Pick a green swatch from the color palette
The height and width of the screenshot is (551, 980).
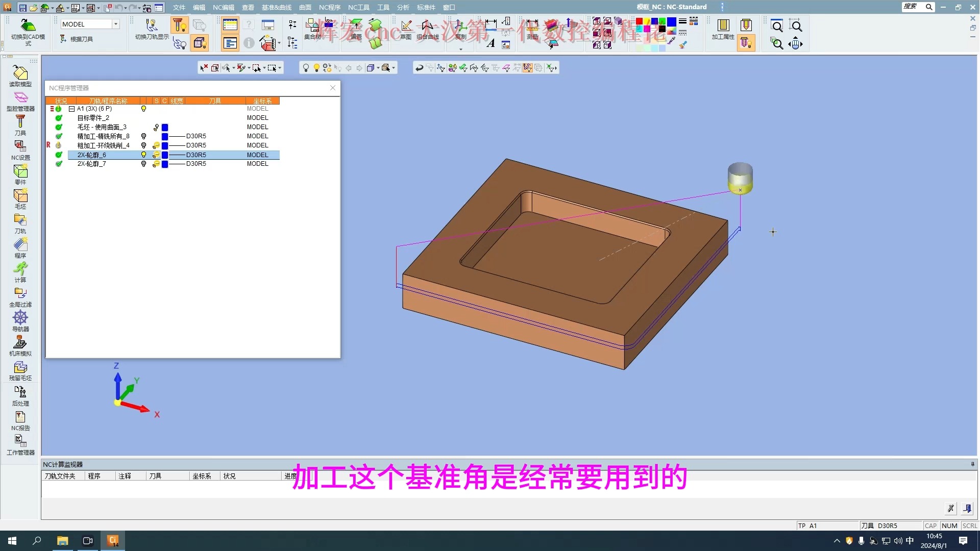coord(662,21)
